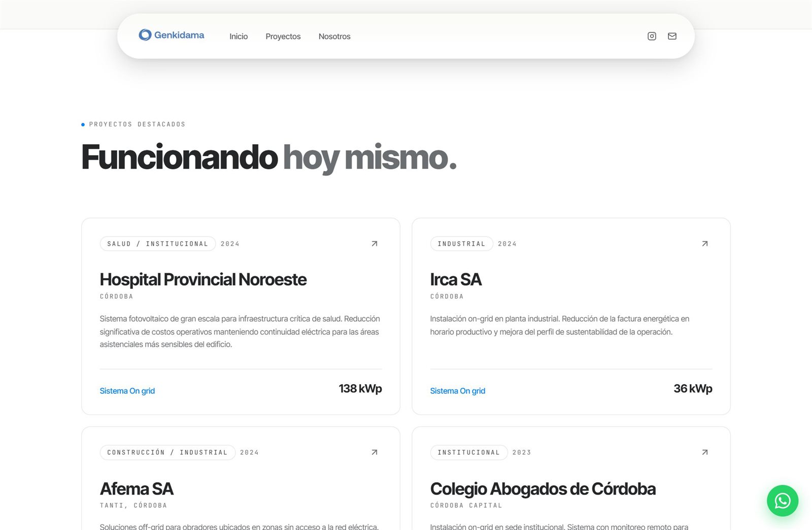Click the Funcionando hoy mismo heading

pyautogui.click(x=269, y=158)
